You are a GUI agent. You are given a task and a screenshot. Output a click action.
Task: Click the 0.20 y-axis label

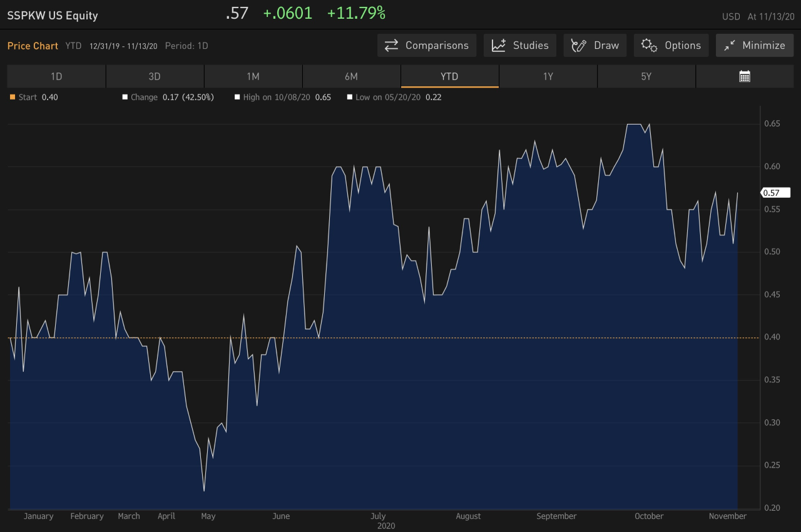[x=771, y=508]
